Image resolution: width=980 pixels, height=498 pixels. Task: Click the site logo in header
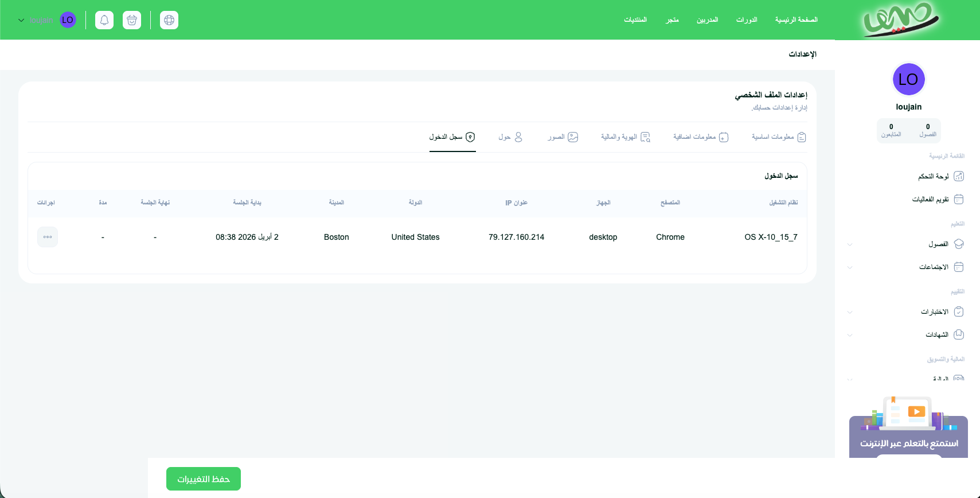tap(901, 20)
